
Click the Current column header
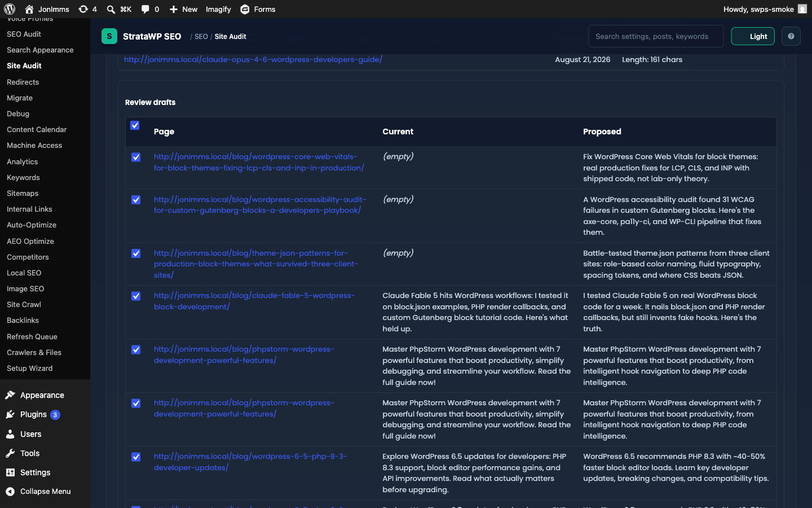[398, 132]
